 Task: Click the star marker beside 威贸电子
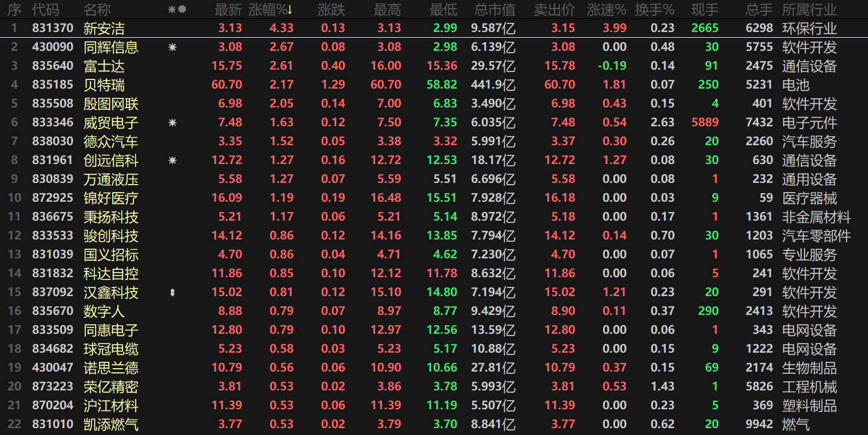[172, 123]
